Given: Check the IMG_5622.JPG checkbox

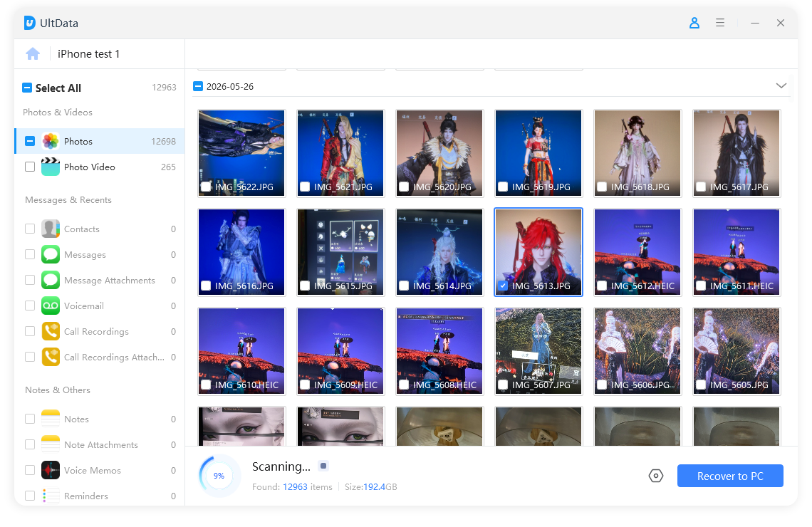Looking at the screenshot, I should tap(206, 187).
